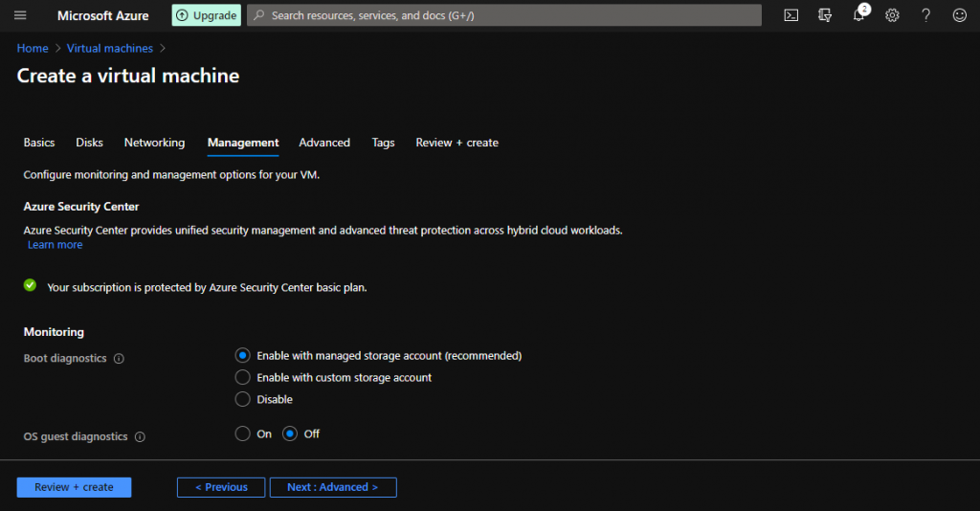Open the feedback smiley icon
The image size is (980, 511).
(x=959, y=15)
